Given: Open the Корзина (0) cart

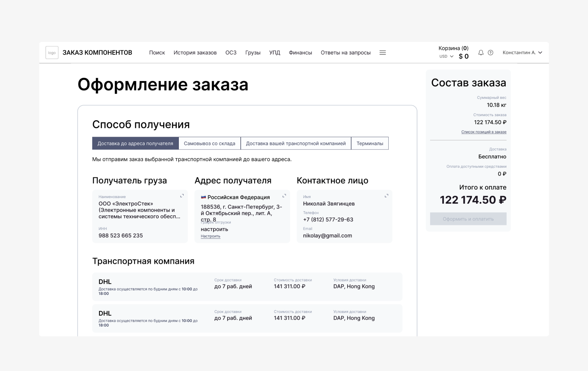Looking at the screenshot, I should coord(453,48).
